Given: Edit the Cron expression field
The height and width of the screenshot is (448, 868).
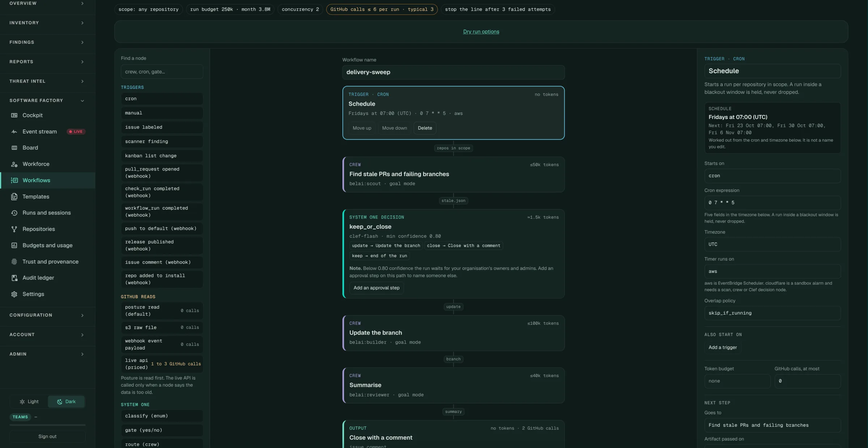Looking at the screenshot, I should point(772,203).
